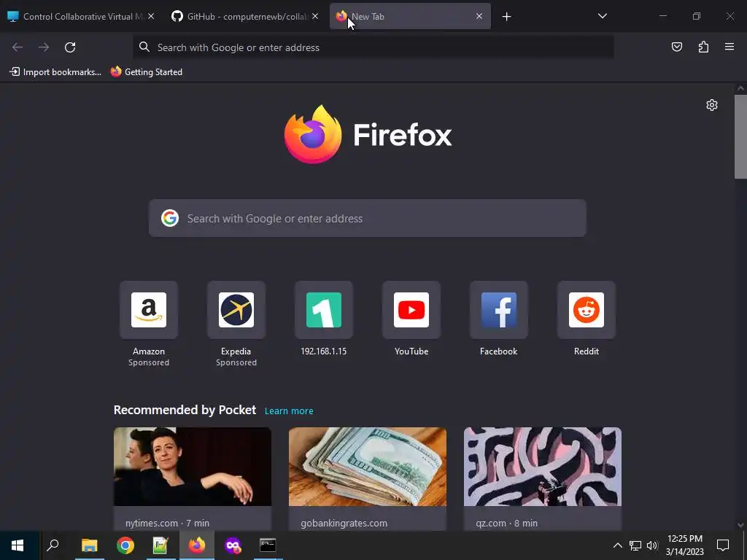The height and width of the screenshot is (560, 747).
Task: Open the Notepad++ taskbar icon
Action: point(160,545)
